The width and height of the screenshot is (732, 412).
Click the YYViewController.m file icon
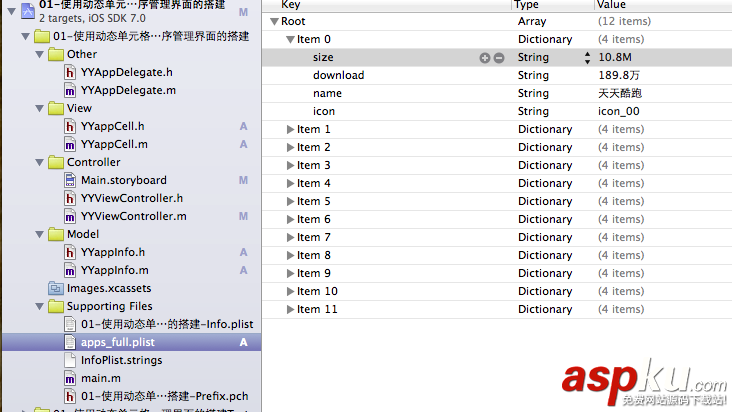pos(70,216)
